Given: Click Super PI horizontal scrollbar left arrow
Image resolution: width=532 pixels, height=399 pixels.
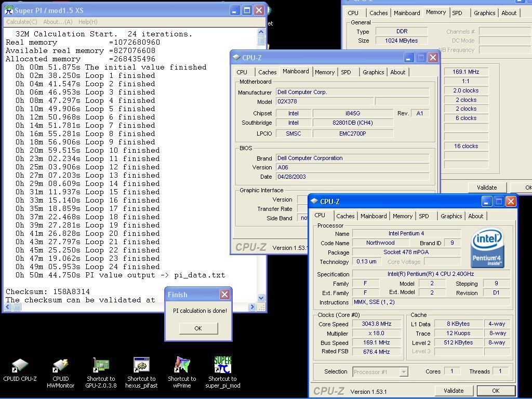Looking at the screenshot, I should tap(8, 307).
